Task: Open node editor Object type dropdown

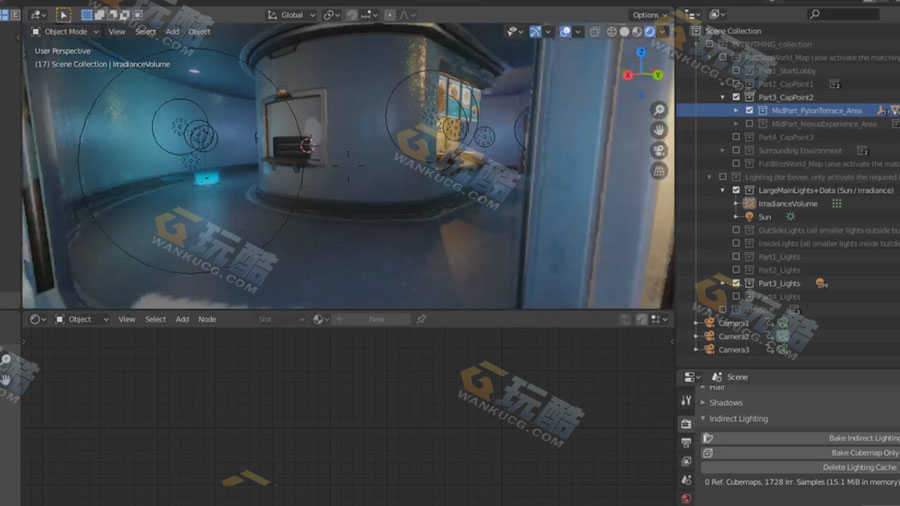Action: (x=82, y=320)
